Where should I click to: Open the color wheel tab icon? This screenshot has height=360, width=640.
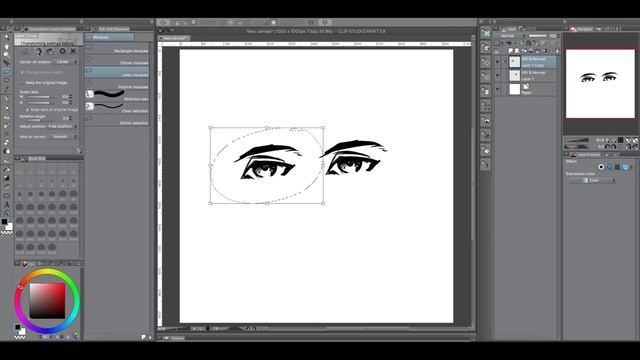click(24, 264)
